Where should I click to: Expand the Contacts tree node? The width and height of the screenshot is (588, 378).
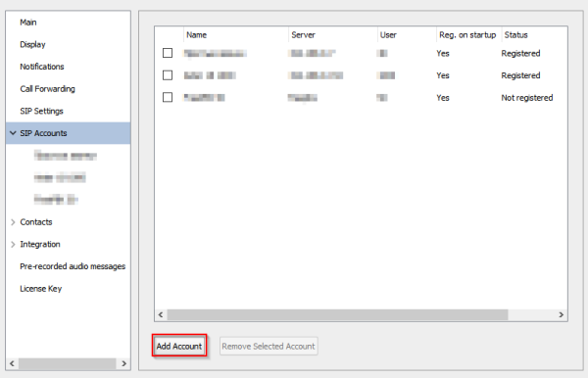coord(13,222)
